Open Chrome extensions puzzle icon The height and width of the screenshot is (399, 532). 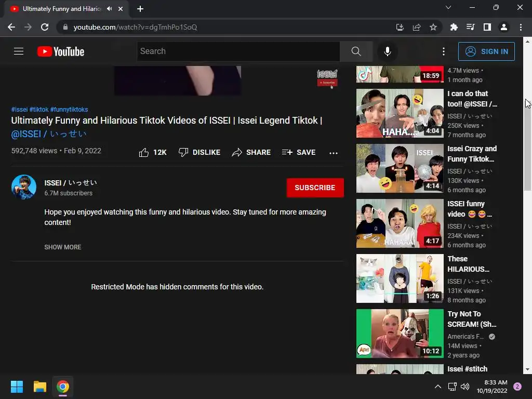click(454, 27)
